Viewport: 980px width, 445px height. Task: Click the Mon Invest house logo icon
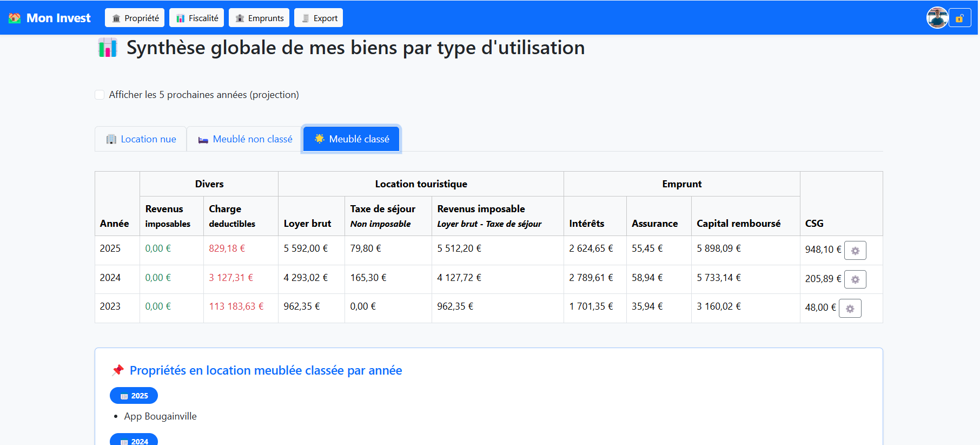tap(15, 18)
